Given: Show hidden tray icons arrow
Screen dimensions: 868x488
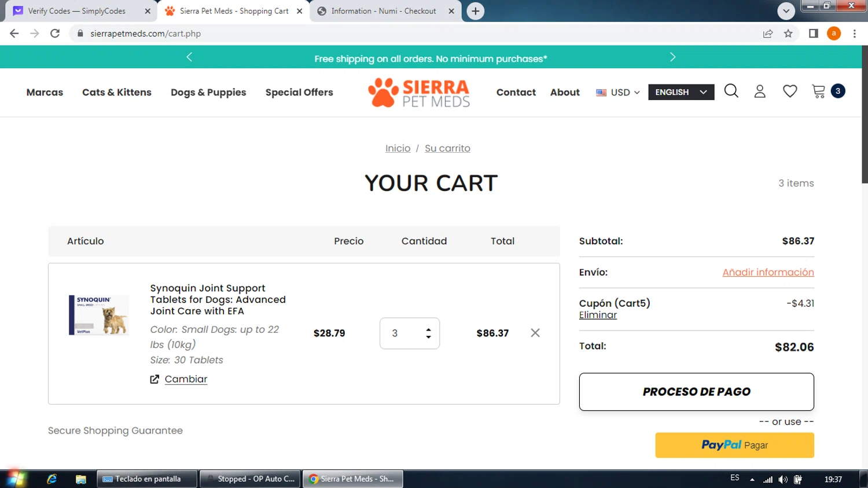Looking at the screenshot, I should [752, 479].
